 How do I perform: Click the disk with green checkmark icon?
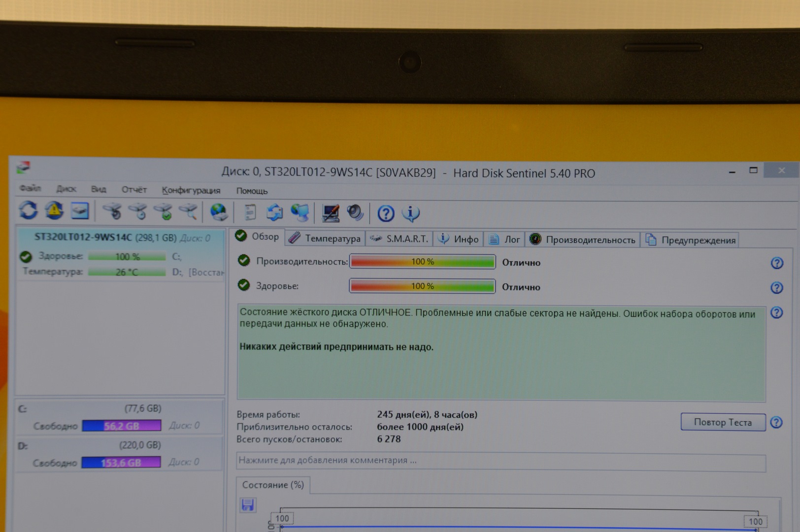[164, 212]
